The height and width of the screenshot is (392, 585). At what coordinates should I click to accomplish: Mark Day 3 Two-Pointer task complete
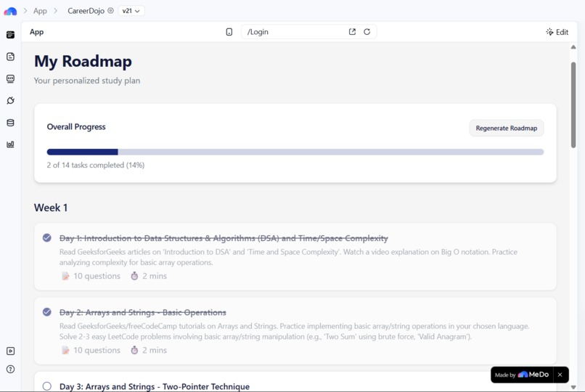(x=47, y=386)
